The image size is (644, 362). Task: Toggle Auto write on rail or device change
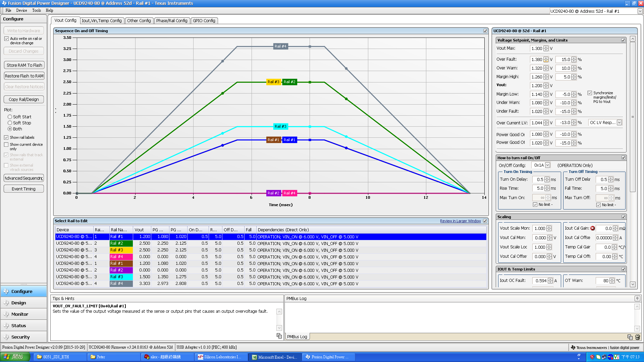(x=6, y=39)
